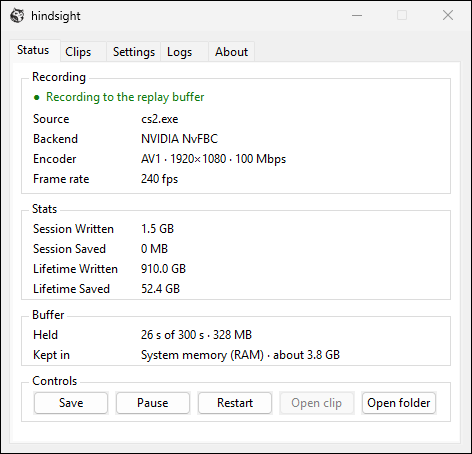Open the Settings tab
Viewport: 472px width, 454px height.
point(134,52)
